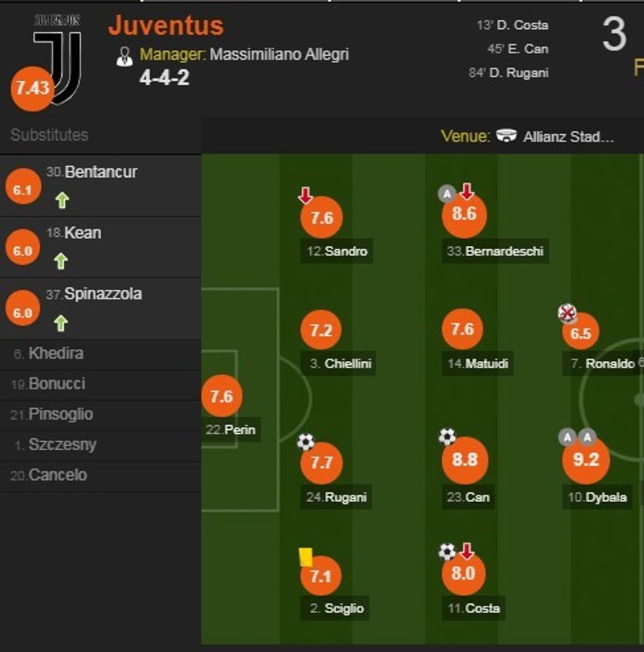Click the stadium icon beside Venue

pos(506,136)
